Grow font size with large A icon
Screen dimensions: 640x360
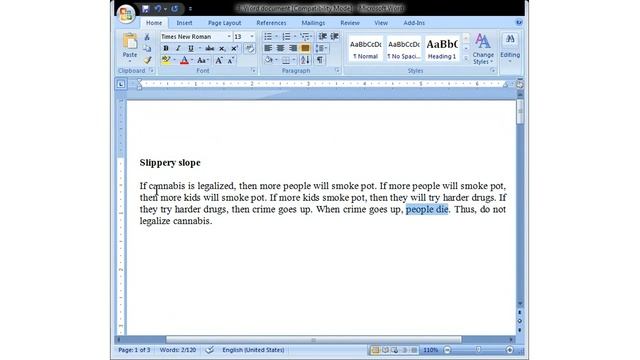pos(219,60)
